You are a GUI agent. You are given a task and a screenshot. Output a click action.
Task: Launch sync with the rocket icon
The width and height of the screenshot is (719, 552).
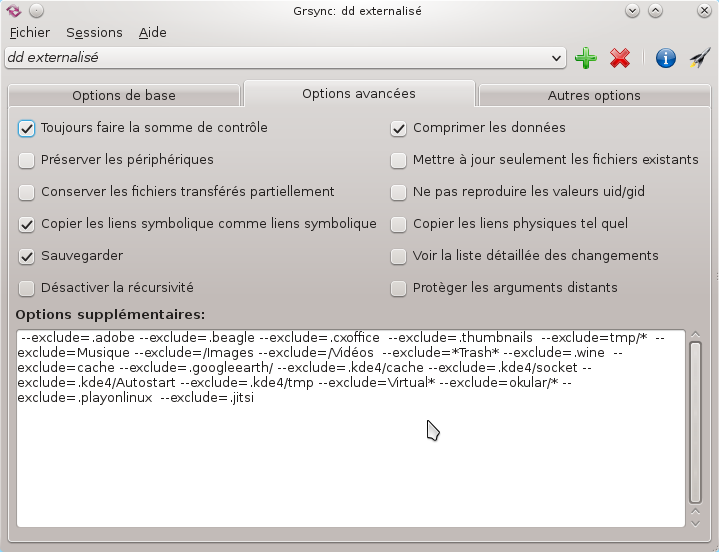700,58
